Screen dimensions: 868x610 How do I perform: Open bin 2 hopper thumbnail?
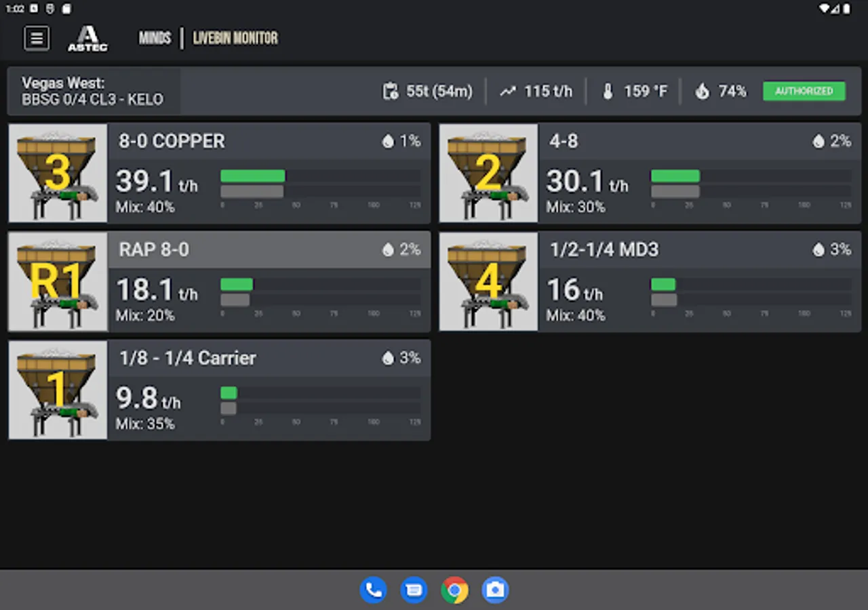pyautogui.click(x=489, y=173)
